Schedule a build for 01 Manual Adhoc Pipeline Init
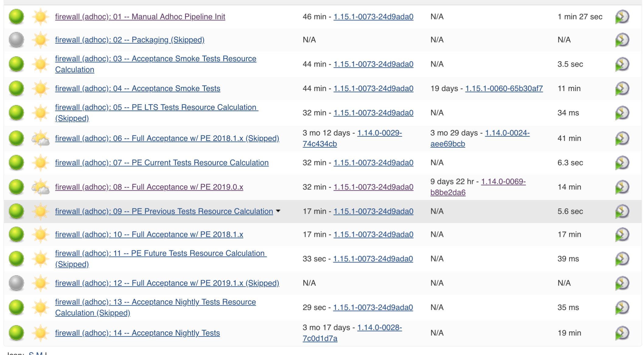The height and width of the screenshot is (355, 644). pos(622,17)
